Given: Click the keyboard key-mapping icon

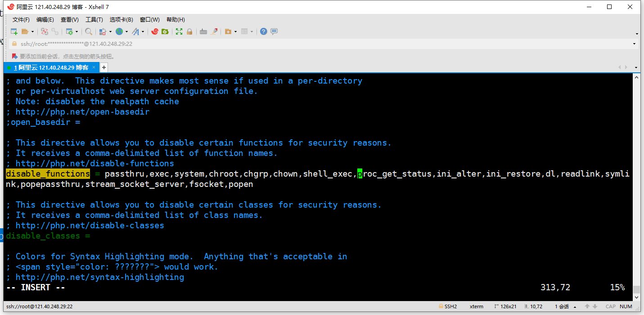Looking at the screenshot, I should (x=203, y=31).
